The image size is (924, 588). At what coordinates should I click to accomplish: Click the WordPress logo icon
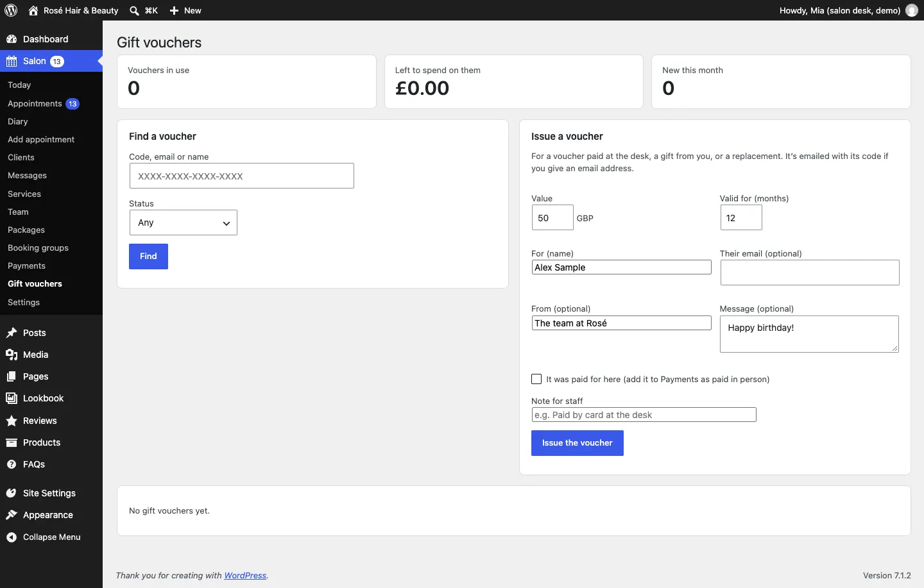11,10
